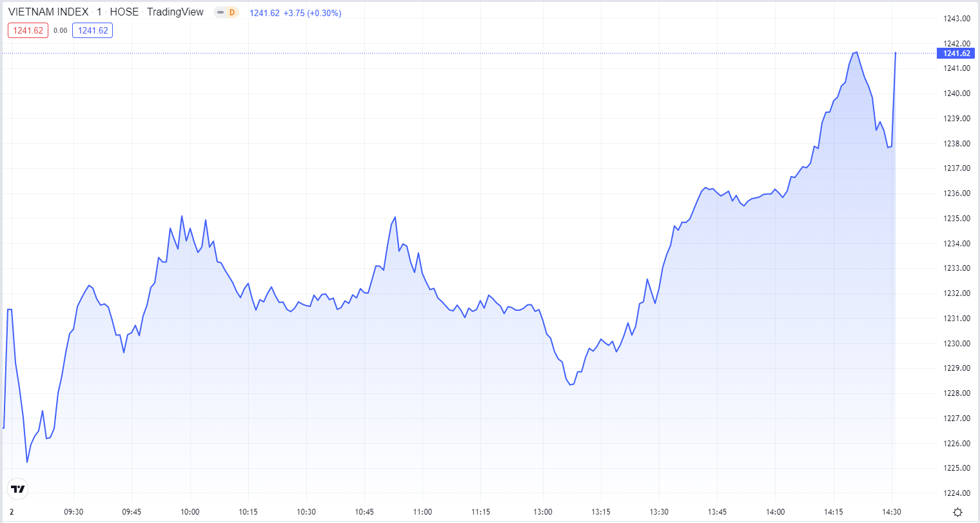Click the HOSE exchange label
Image resolution: width=980 pixels, height=523 pixels.
point(124,12)
